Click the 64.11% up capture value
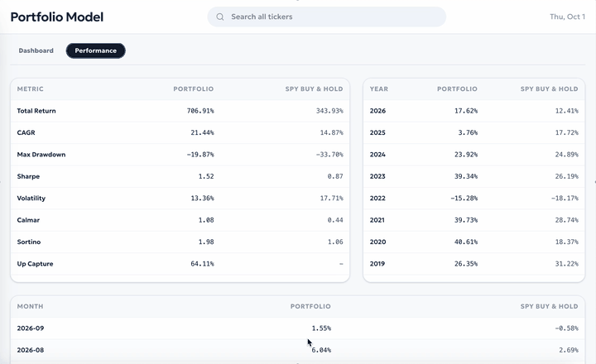 pyautogui.click(x=202, y=264)
